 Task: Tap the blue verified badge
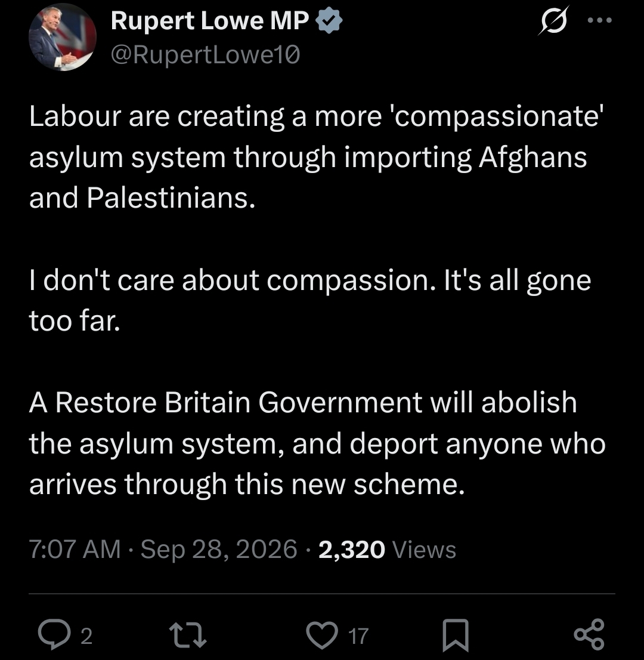(x=329, y=21)
